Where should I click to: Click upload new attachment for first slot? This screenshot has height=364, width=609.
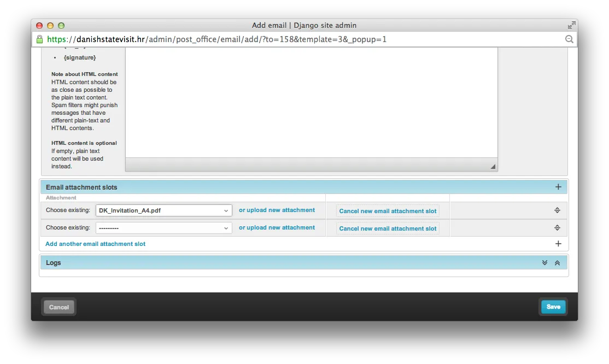277,210
